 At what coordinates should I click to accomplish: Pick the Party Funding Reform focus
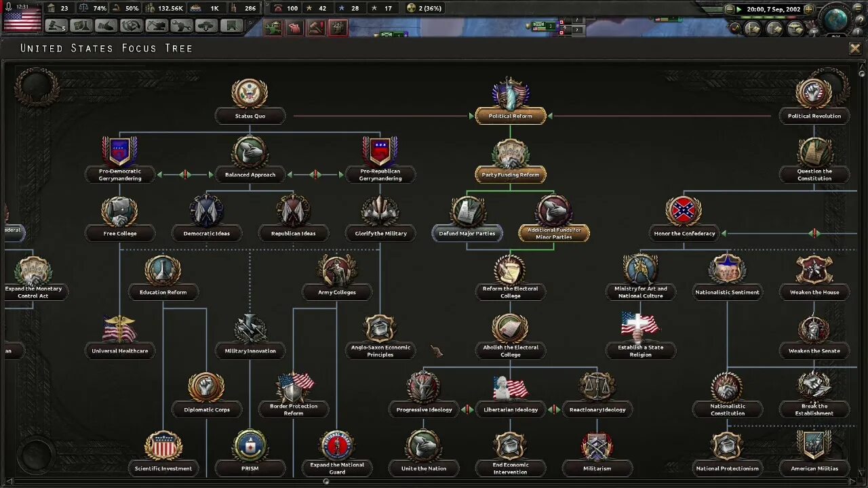tap(511, 174)
